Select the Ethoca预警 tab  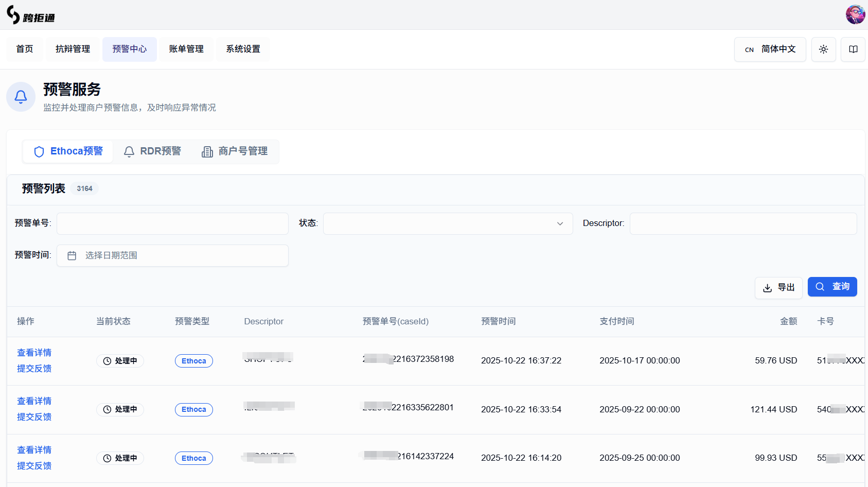pos(68,151)
